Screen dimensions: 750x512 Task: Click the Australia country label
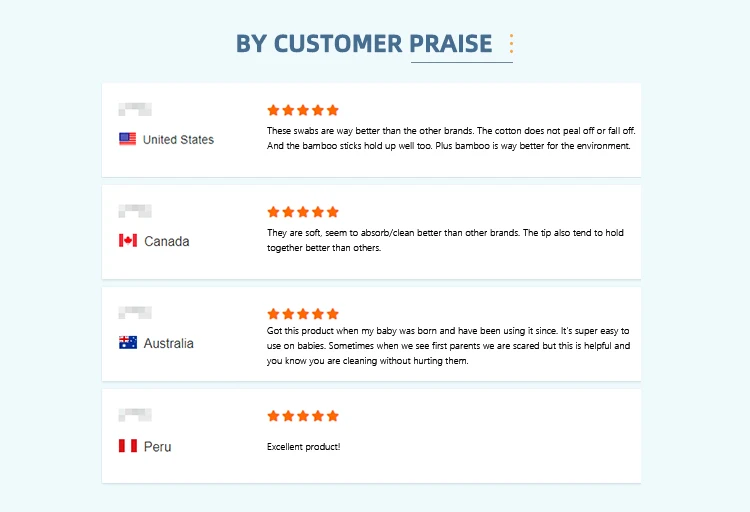click(168, 343)
